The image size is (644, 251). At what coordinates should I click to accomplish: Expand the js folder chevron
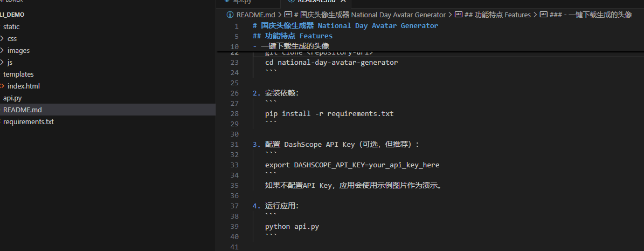[2, 63]
